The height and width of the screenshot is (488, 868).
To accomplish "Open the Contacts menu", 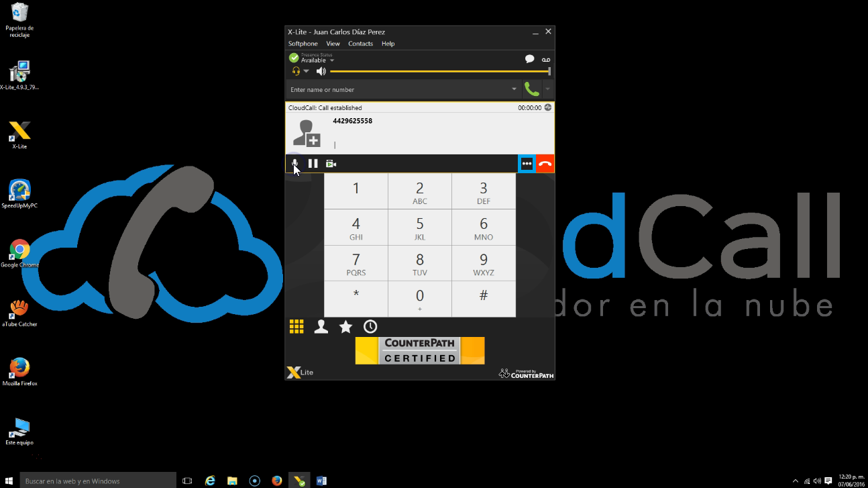I will click(360, 44).
